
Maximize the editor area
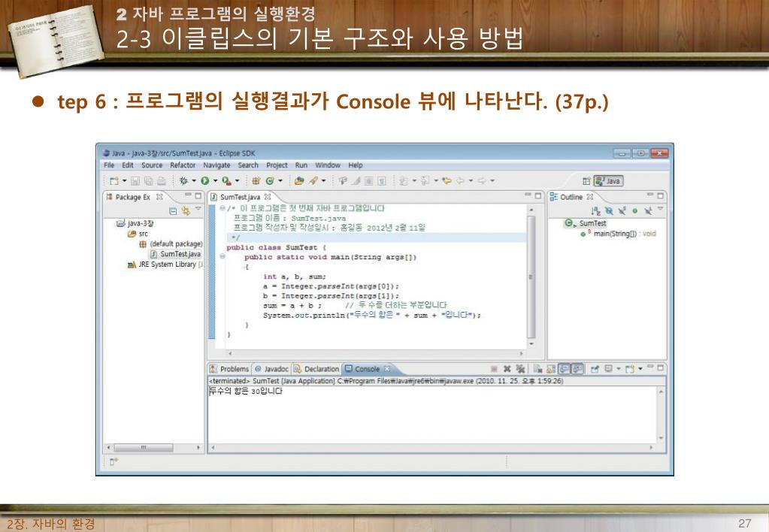pos(538,195)
